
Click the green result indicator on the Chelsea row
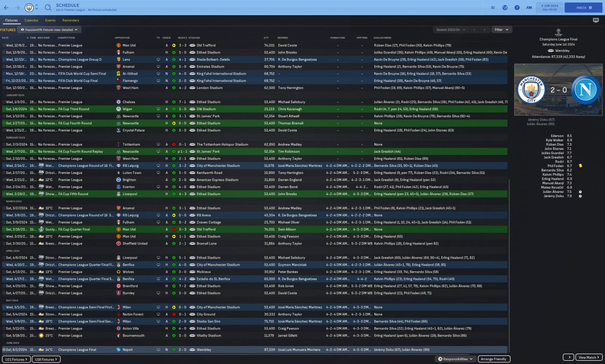174,102
